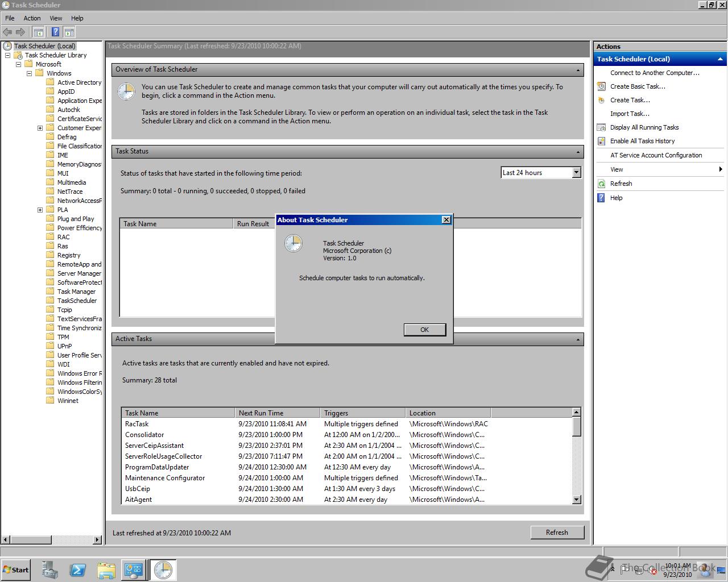The width and height of the screenshot is (728, 582).
Task: Open the Action menu
Action: [x=32, y=18]
